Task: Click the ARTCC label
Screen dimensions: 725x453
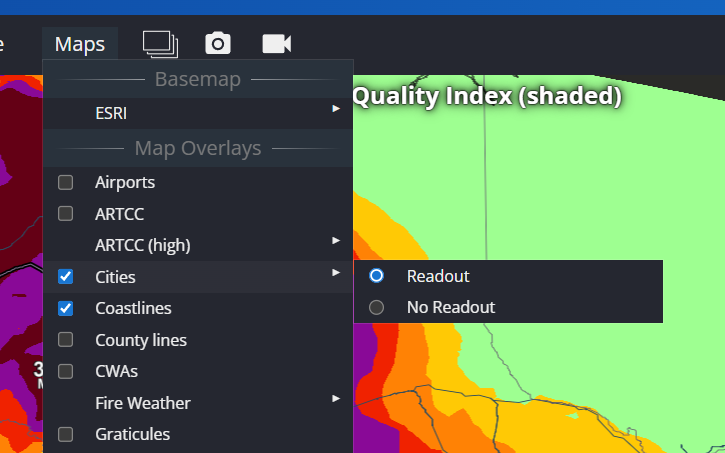Action: pos(120,214)
